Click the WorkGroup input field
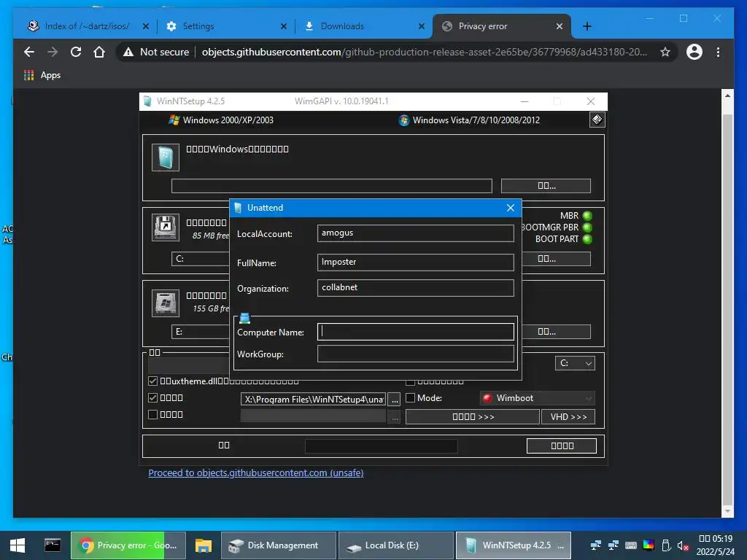 (415, 354)
